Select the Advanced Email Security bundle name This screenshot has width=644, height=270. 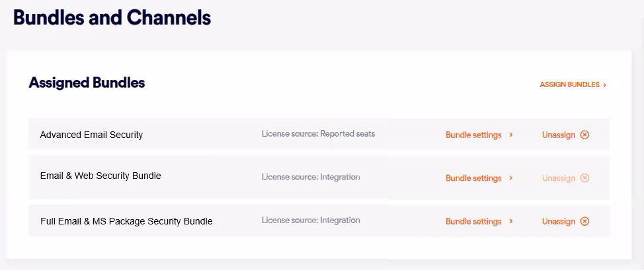pos(91,135)
